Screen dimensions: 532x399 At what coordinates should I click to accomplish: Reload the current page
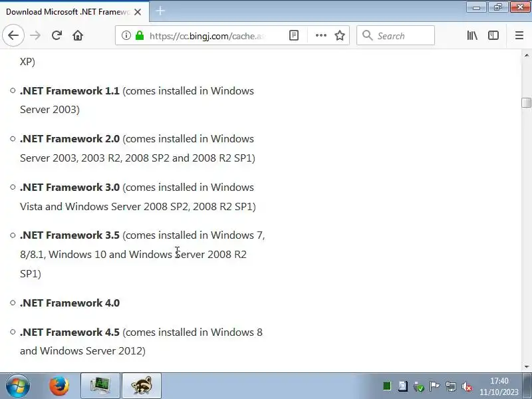57,35
